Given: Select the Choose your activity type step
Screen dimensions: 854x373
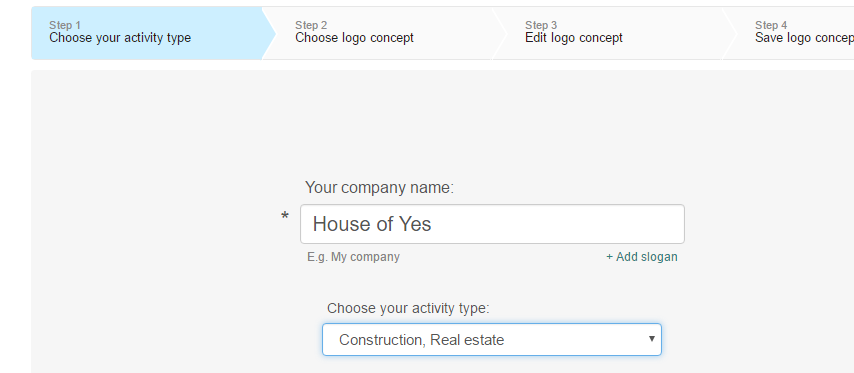Looking at the screenshot, I should (147, 33).
